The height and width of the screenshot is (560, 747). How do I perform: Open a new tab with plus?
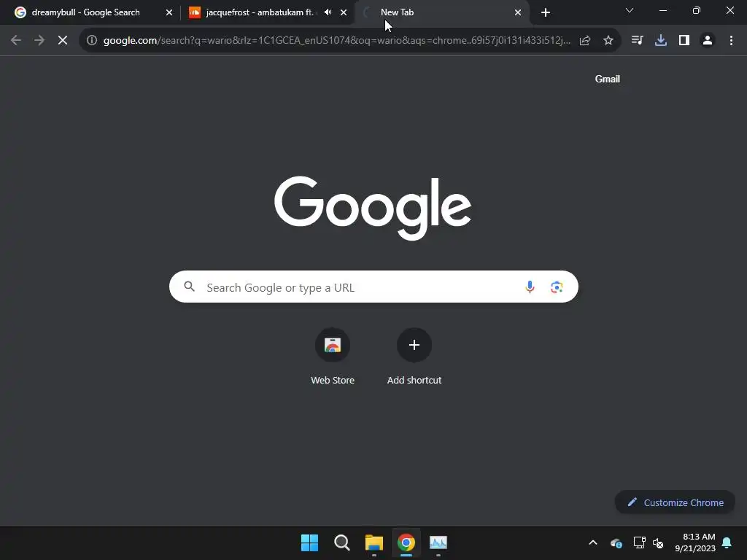tap(546, 12)
